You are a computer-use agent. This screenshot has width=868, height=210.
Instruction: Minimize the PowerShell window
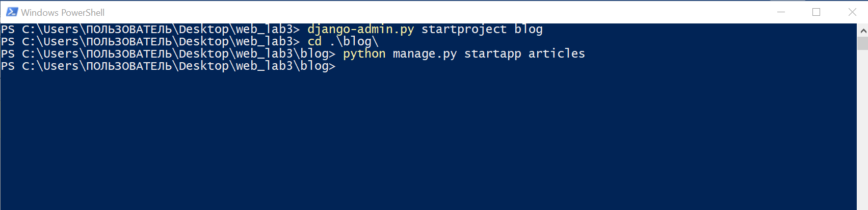tap(781, 12)
